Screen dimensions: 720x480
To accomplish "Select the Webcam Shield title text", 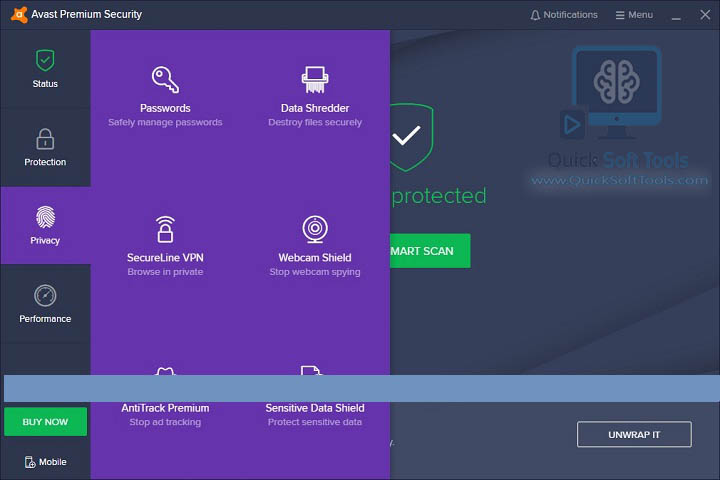I will (x=315, y=258).
